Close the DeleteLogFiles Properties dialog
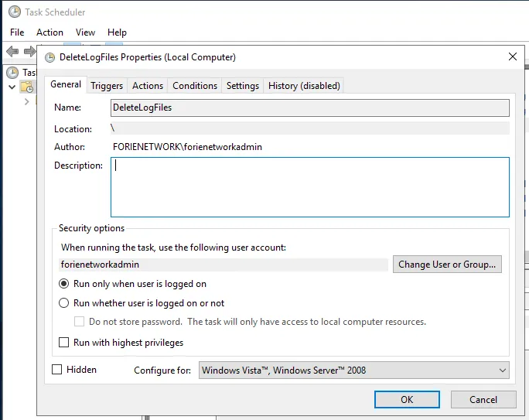Image resolution: width=529 pixels, height=420 pixels. coord(511,56)
